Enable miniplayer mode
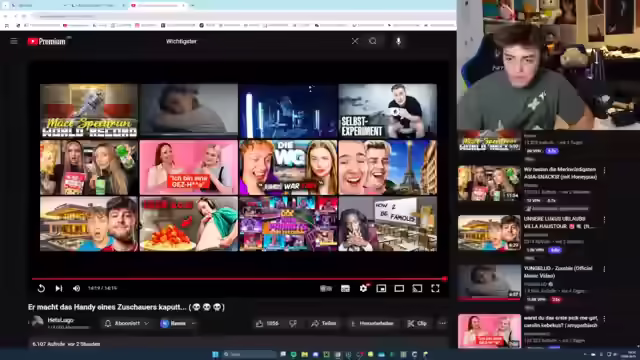 point(381,288)
